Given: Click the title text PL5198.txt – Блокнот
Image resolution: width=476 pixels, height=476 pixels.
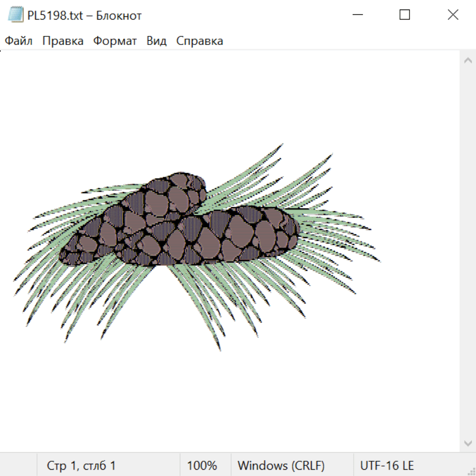Looking at the screenshot, I should (x=85, y=15).
